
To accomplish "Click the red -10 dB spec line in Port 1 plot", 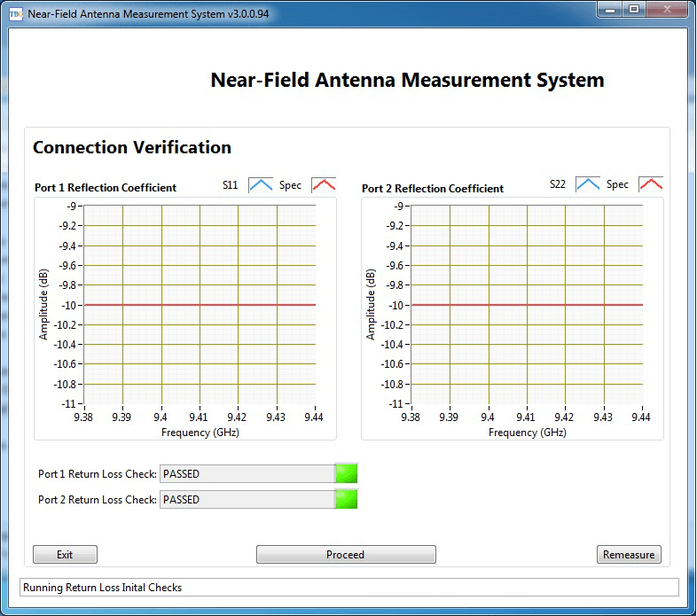I will pyautogui.click(x=200, y=305).
